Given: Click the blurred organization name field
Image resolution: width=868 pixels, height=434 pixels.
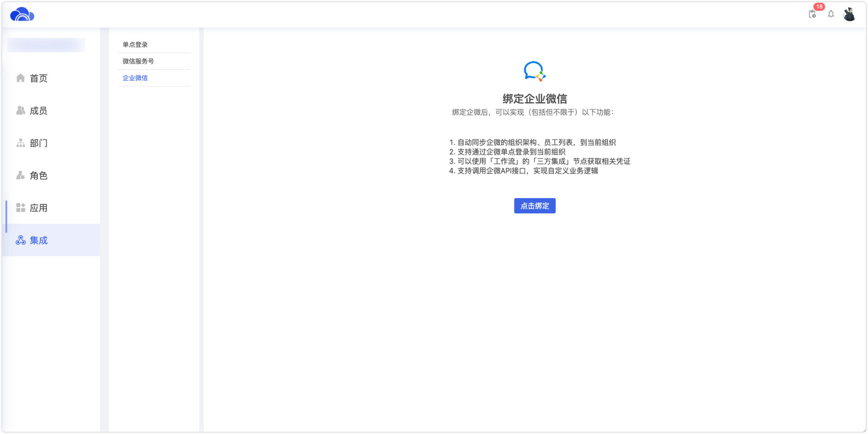Looking at the screenshot, I should point(46,45).
